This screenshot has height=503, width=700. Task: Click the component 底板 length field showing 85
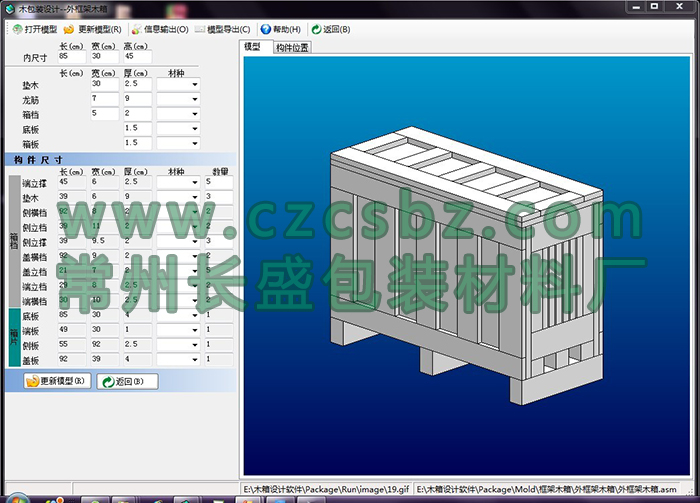click(72, 315)
